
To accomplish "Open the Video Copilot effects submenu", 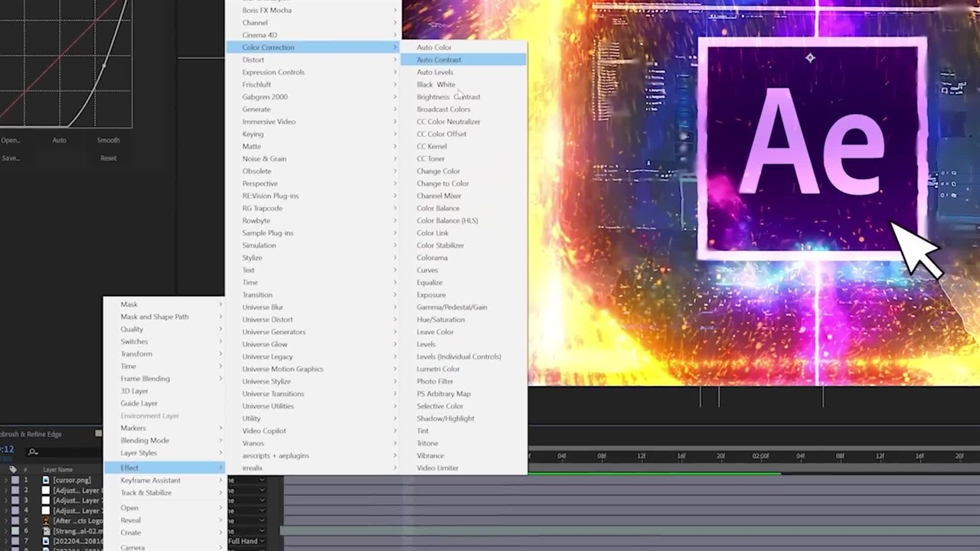I will click(x=264, y=431).
